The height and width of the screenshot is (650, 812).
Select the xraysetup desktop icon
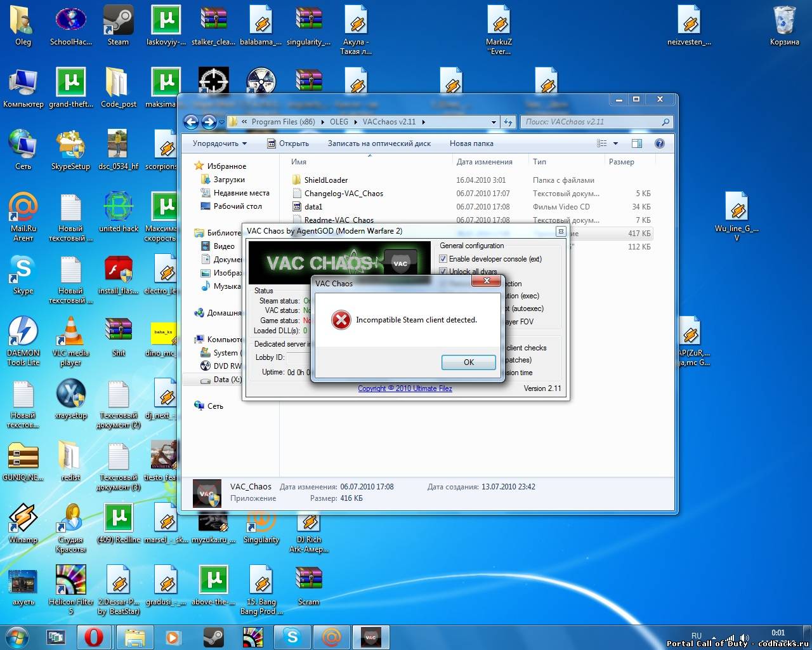(70, 400)
